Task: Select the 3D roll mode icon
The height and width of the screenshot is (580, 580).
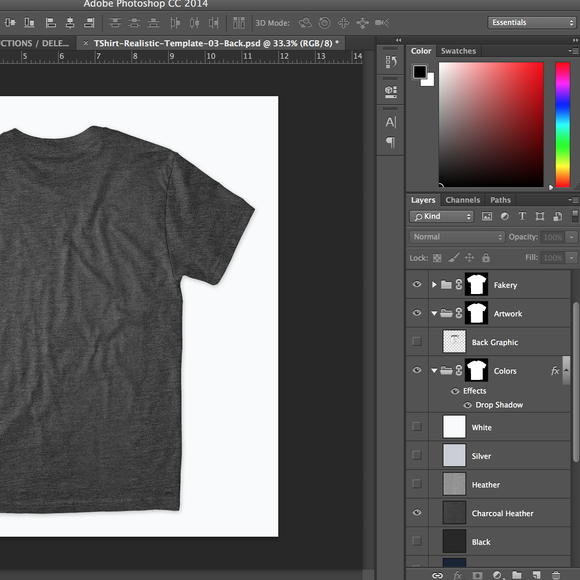Action: pyautogui.click(x=324, y=23)
